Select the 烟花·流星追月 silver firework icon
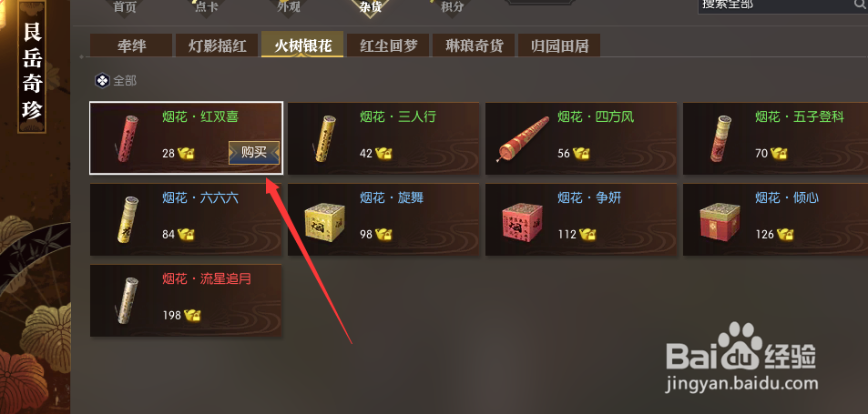This screenshot has width=868, height=414. tap(125, 300)
